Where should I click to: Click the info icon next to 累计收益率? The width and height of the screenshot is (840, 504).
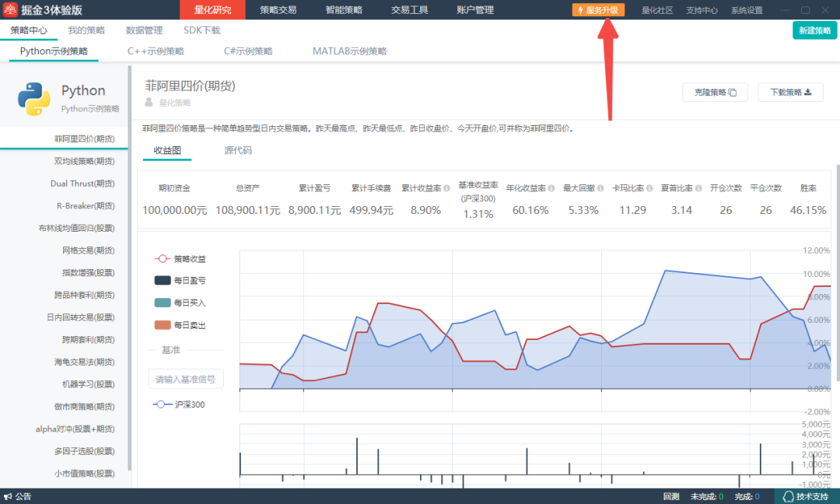(x=446, y=188)
